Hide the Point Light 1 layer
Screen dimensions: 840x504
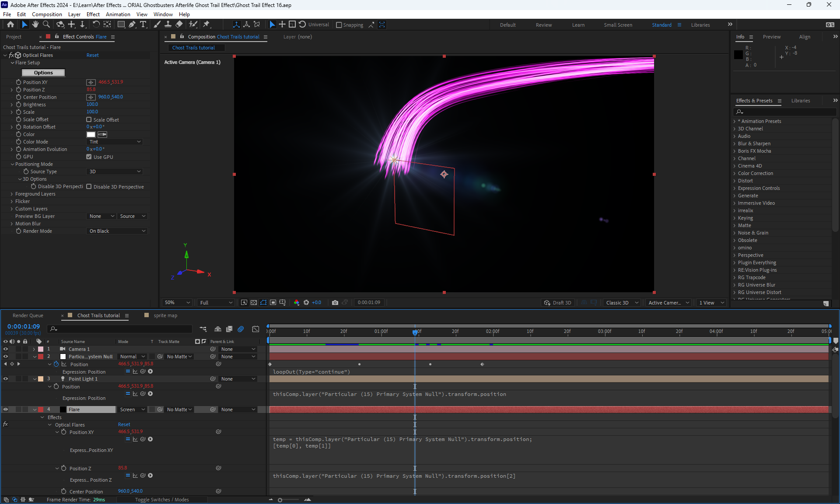click(6, 379)
